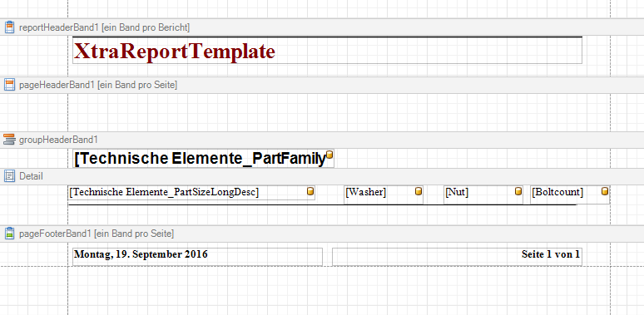Select the [Nut] field

coord(483,194)
